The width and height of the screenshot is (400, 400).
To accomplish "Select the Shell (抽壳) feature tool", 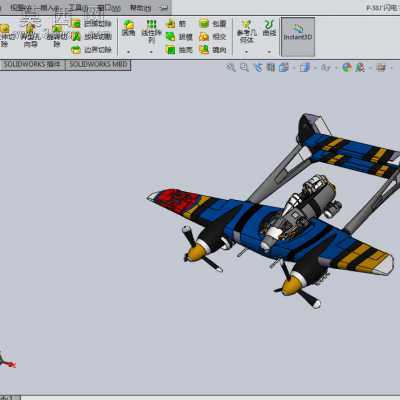I will coord(179,50).
